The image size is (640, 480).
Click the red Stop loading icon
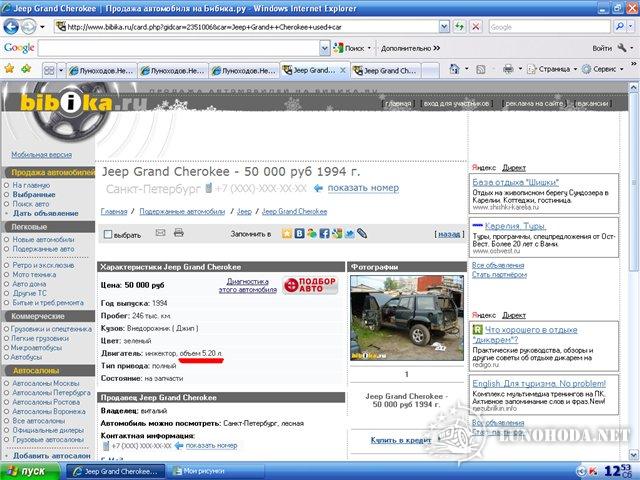coord(476,27)
